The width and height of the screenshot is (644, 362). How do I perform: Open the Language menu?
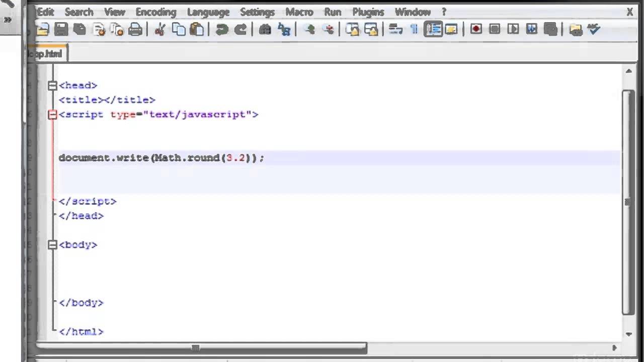[208, 12]
